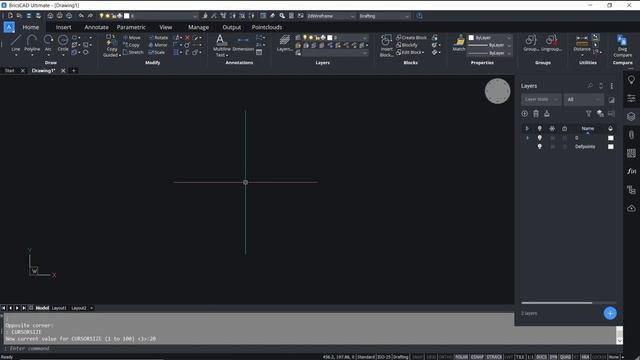Click Blockify button

[407, 45]
